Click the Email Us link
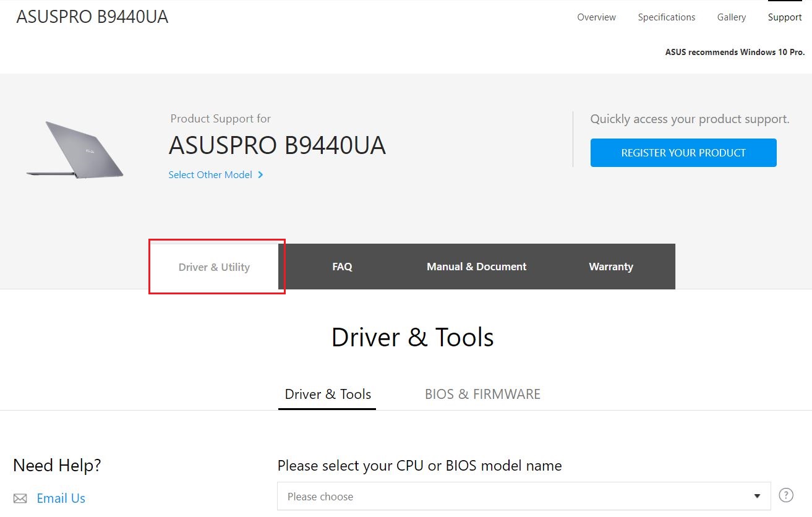 61,498
